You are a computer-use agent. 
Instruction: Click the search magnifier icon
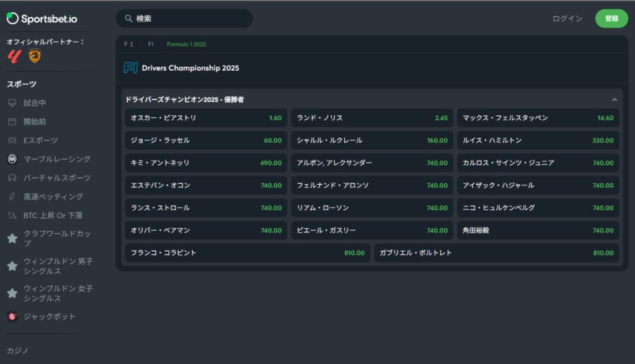point(128,19)
